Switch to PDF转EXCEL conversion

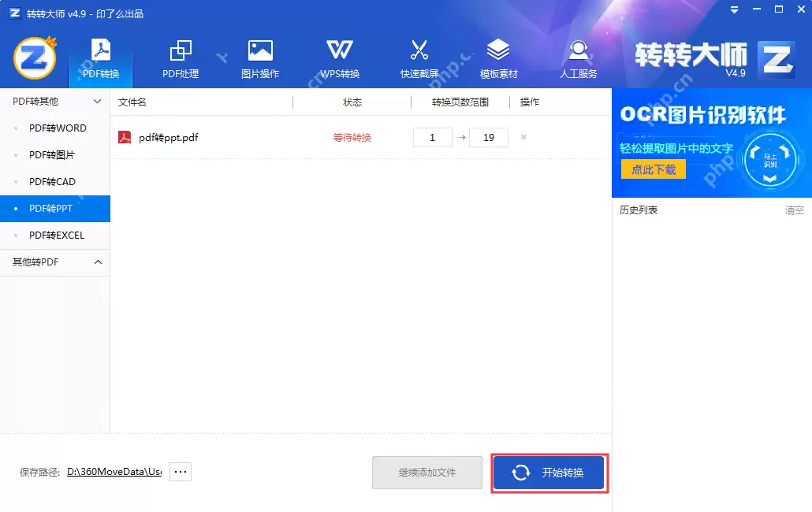click(x=55, y=235)
